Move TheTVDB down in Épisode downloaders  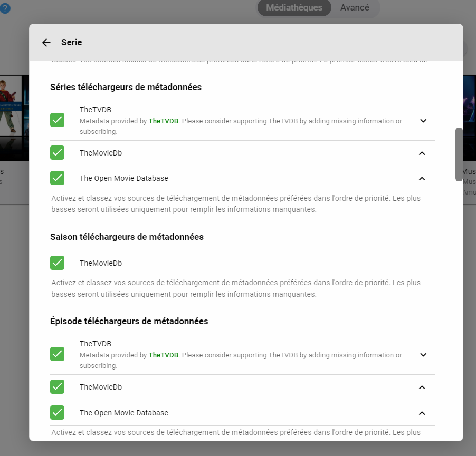[423, 355]
